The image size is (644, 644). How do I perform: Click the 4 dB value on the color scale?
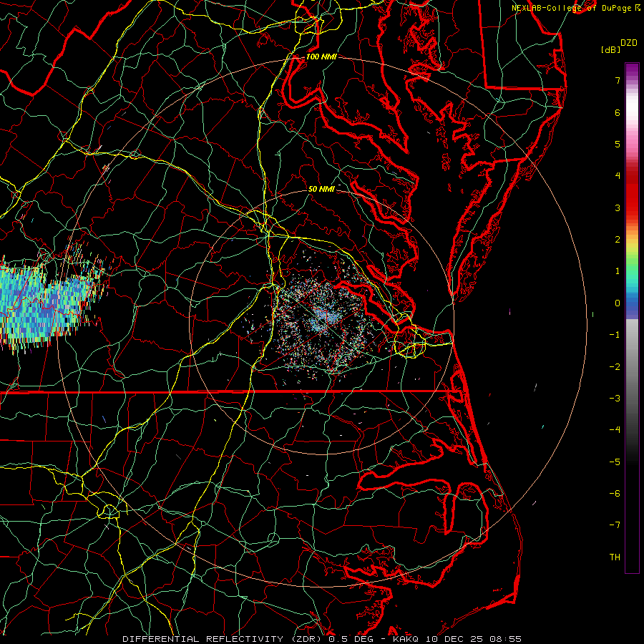coord(618,176)
